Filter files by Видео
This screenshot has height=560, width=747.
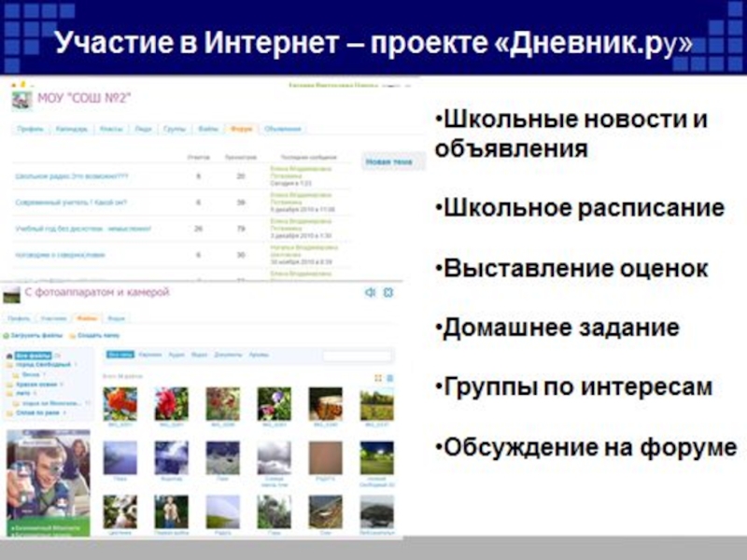tap(199, 355)
